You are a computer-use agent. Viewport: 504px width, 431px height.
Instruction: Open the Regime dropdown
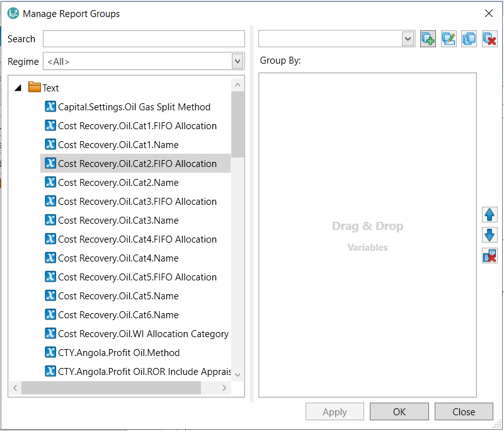238,62
